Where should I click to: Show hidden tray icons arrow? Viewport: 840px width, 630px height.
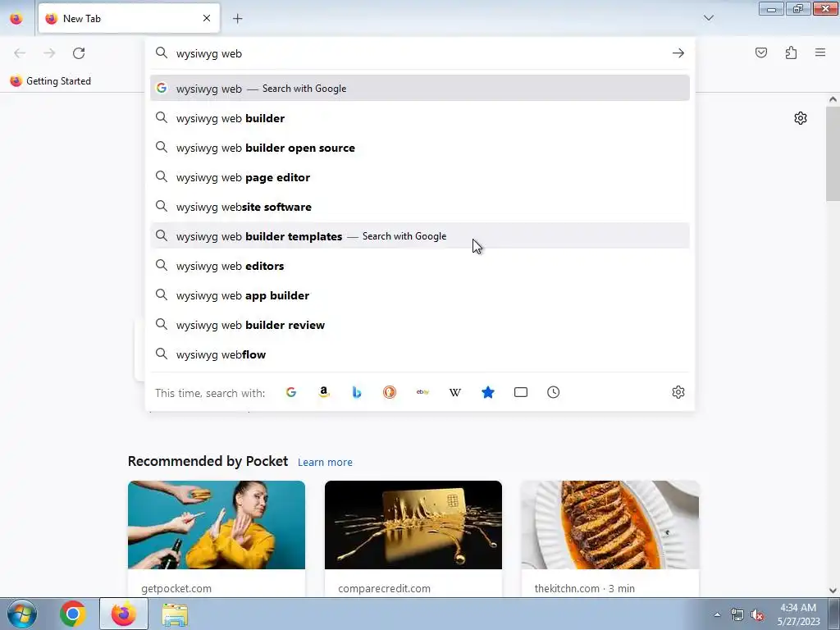point(717,614)
